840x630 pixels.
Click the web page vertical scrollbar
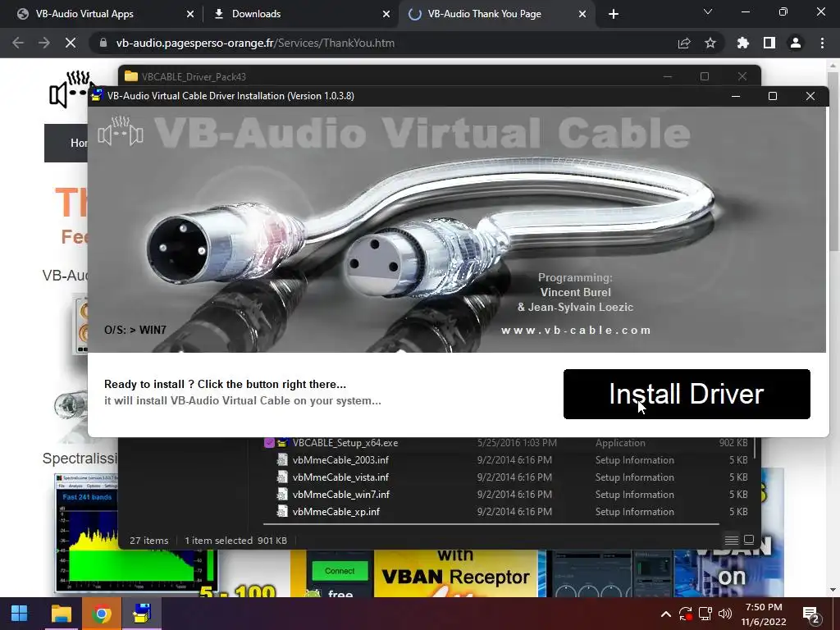833,161
